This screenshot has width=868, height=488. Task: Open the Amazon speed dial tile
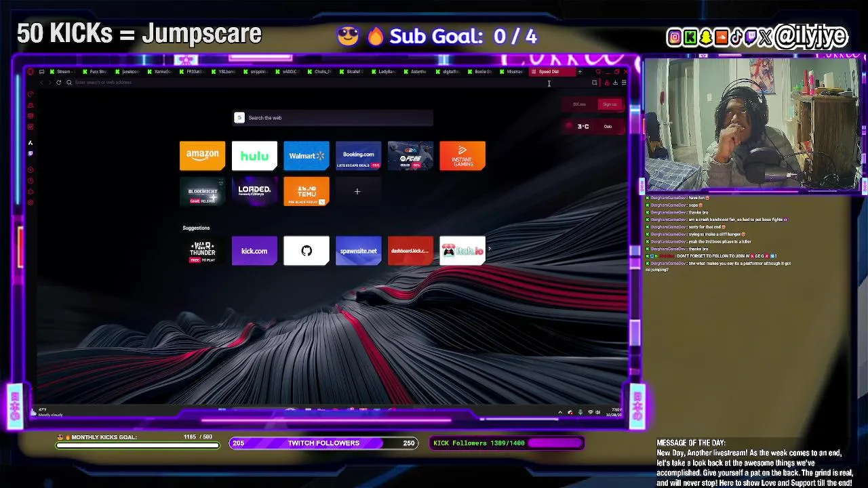click(x=202, y=155)
